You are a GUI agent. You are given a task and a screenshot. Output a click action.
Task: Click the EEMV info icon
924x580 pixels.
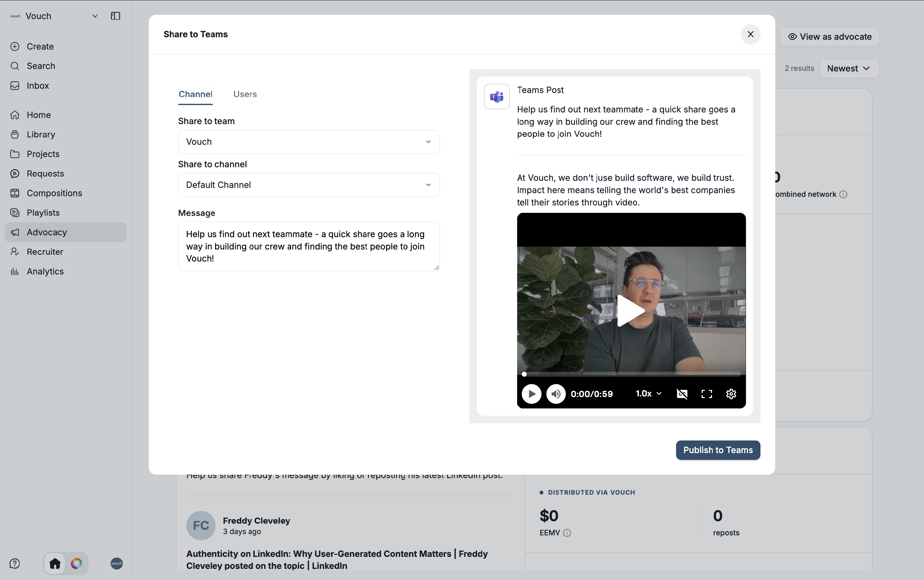point(567,533)
